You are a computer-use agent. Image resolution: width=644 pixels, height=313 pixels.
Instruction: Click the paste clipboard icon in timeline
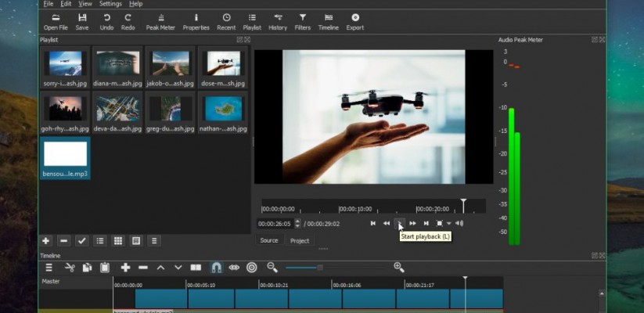105,268
